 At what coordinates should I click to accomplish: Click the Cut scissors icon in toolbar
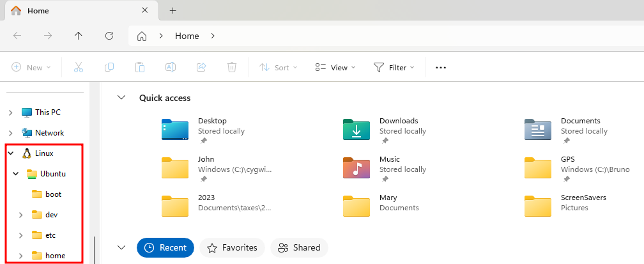79,67
